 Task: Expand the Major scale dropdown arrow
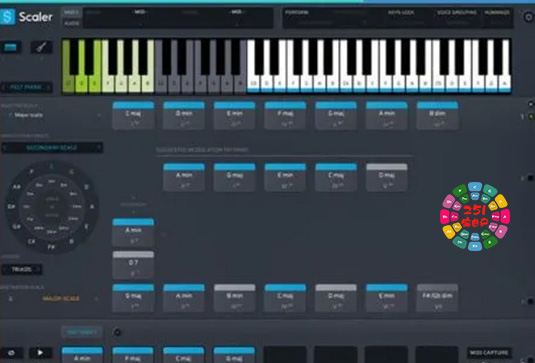[99, 115]
